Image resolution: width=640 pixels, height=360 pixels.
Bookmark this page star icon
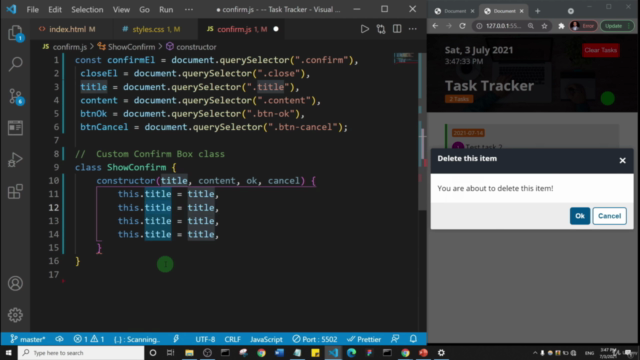[x=544, y=26]
